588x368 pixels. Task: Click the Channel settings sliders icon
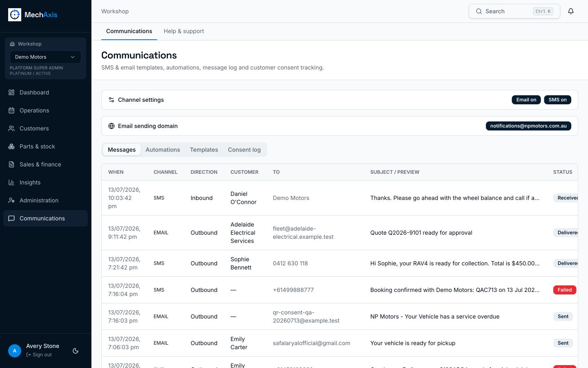pyautogui.click(x=111, y=100)
